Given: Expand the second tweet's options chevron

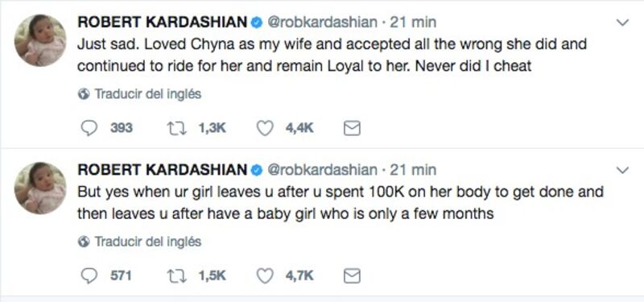Looking at the screenshot, I should click(x=623, y=170).
